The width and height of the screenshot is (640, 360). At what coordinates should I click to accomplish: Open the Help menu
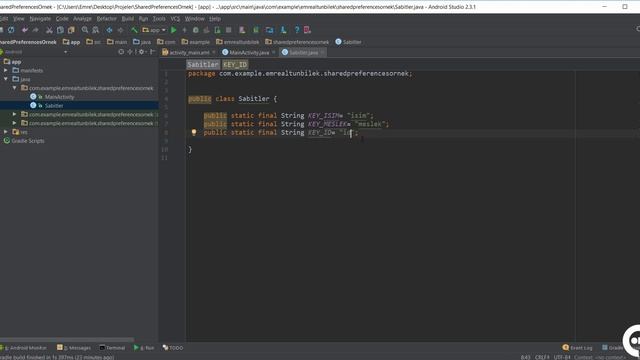[215, 19]
